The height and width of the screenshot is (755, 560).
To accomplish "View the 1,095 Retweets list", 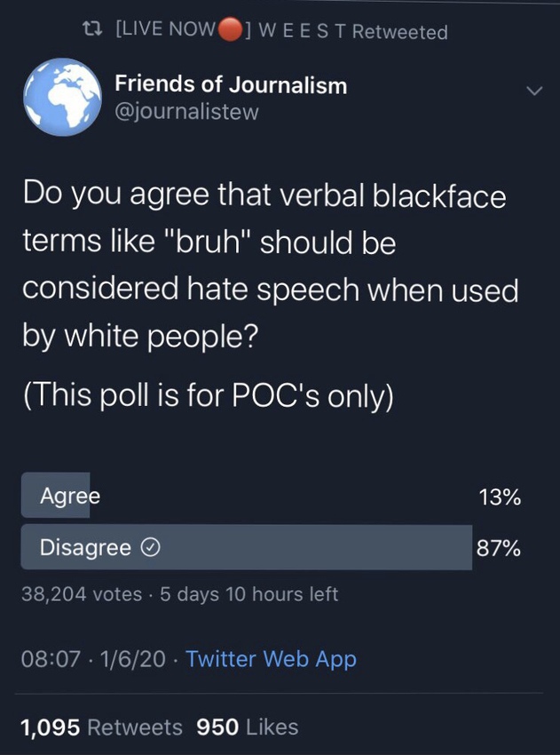I will [x=101, y=727].
